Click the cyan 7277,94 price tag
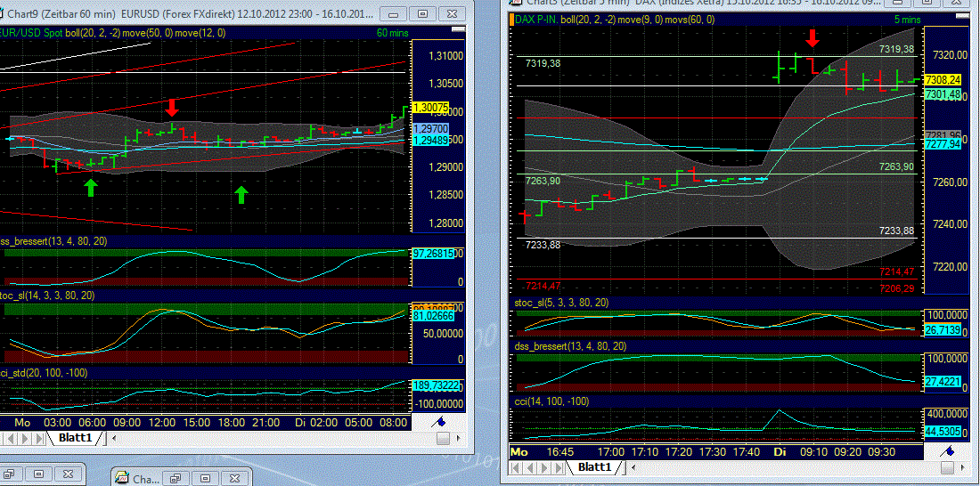 pos(943,144)
